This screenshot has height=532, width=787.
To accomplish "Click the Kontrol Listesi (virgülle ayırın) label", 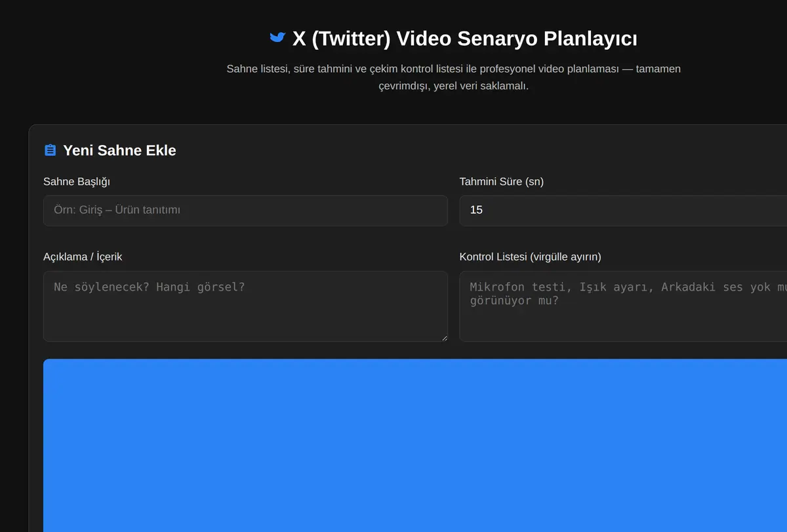I will pyautogui.click(x=531, y=256).
